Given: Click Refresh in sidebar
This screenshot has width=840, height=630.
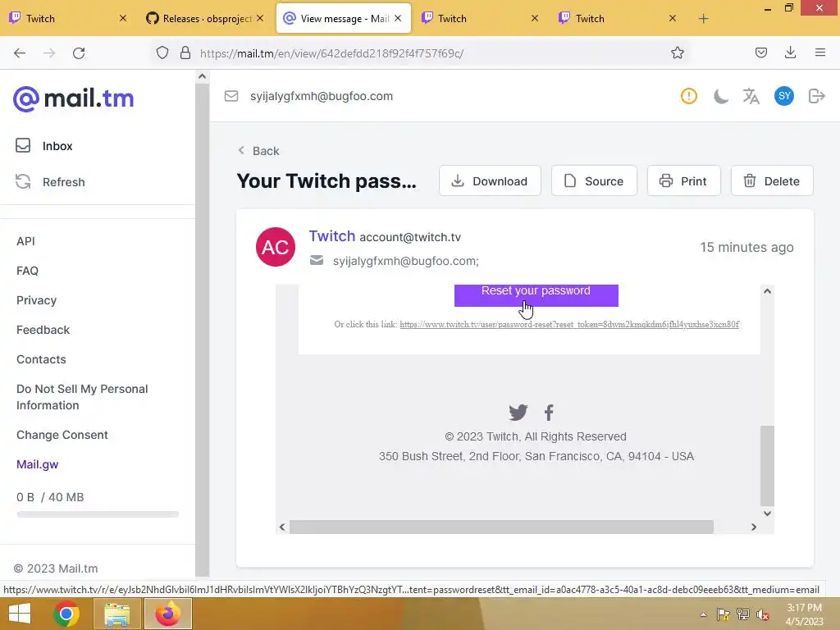Looking at the screenshot, I should click(x=50, y=181).
